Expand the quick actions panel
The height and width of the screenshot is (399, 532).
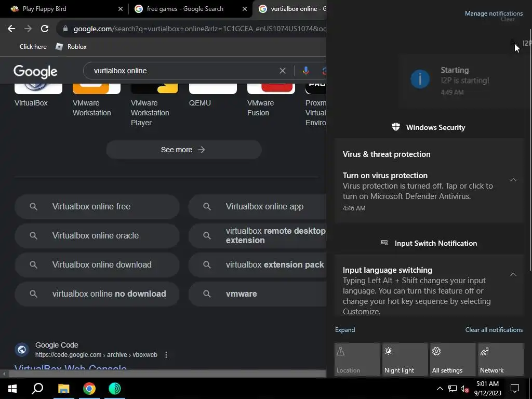tap(345, 330)
